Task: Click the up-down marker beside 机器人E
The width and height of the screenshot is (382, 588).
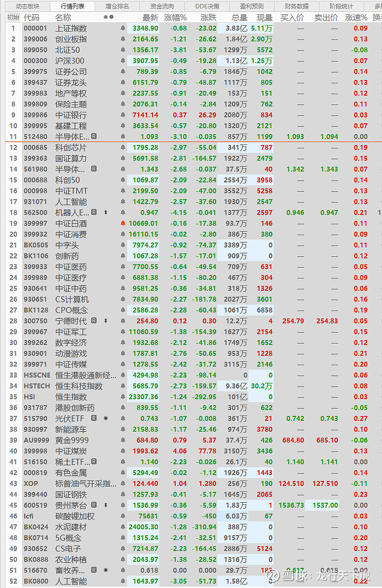Action: click(106, 212)
